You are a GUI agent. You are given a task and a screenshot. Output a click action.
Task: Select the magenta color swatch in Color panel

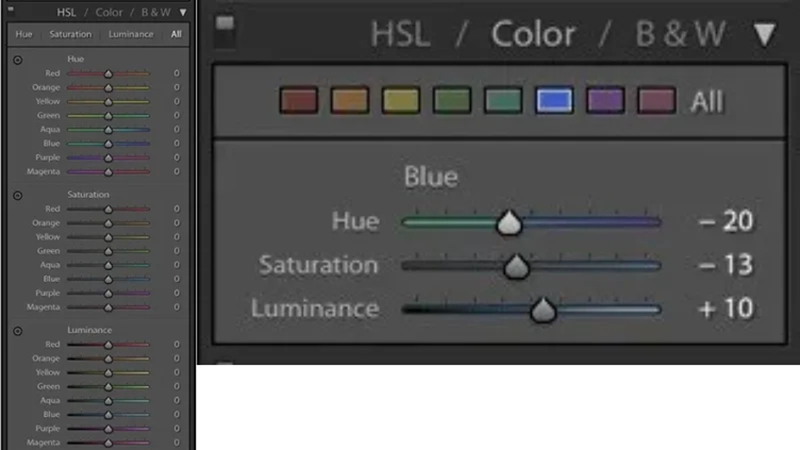(x=656, y=100)
